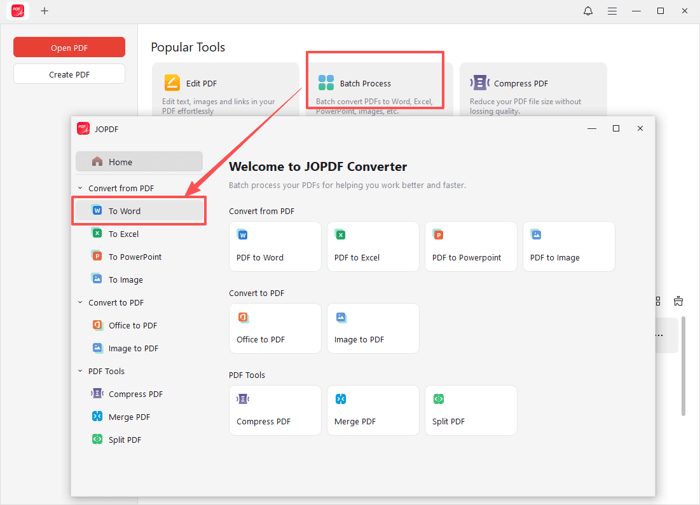The image size is (700, 505).
Task: Collapse the PDF Tools sidebar section
Action: (x=80, y=371)
